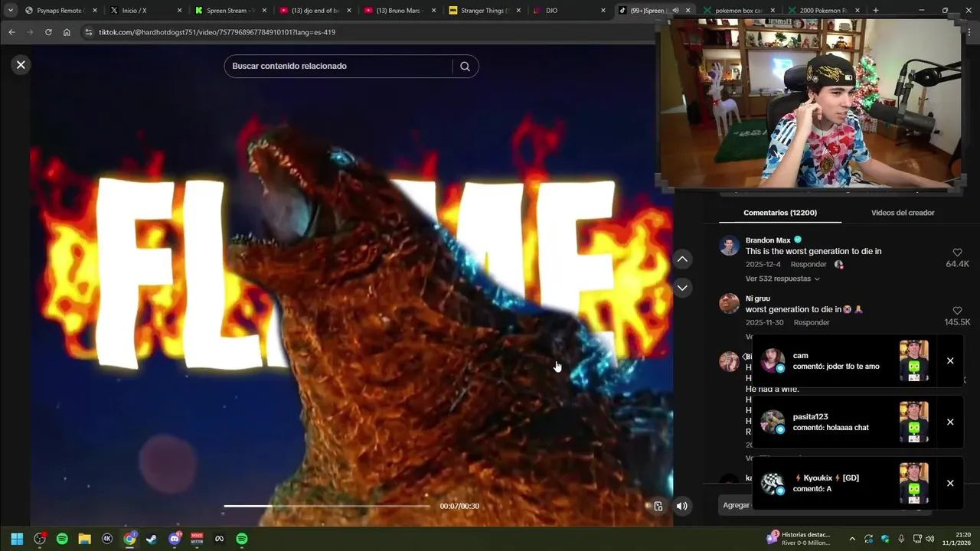Reply to Brandon Max's comment
This screenshot has height=551, width=980.
pyautogui.click(x=808, y=265)
